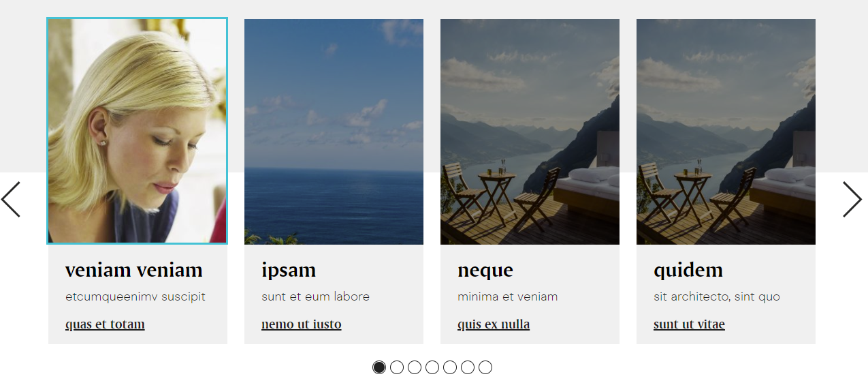Screen dimensions: 868x383
Task: Open the 'quas et totam' link
Action: point(105,324)
